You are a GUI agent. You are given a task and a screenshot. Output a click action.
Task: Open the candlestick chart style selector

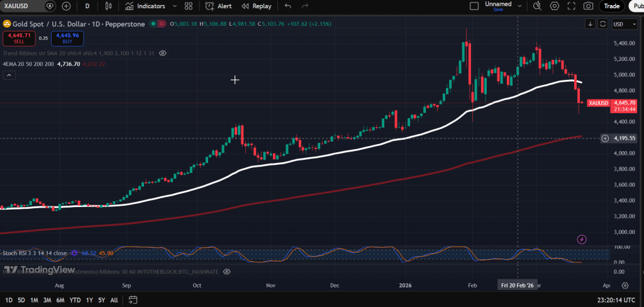click(x=108, y=6)
